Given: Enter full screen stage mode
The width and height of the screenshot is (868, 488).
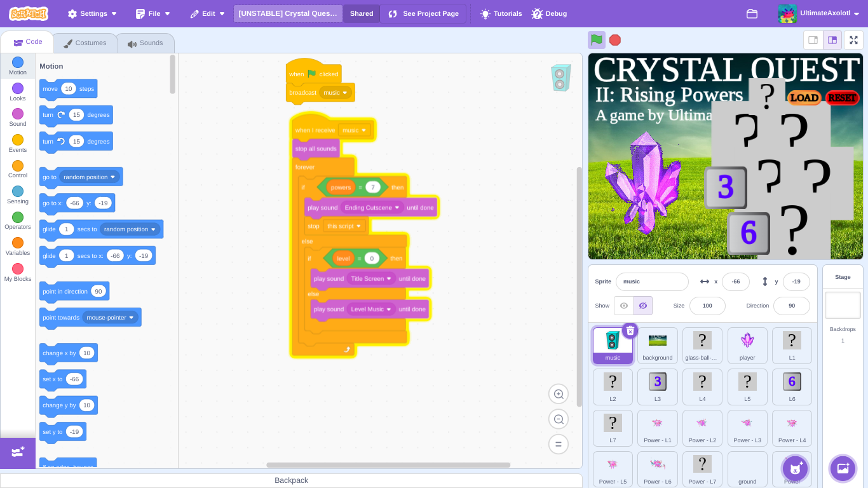Looking at the screenshot, I should [x=853, y=40].
